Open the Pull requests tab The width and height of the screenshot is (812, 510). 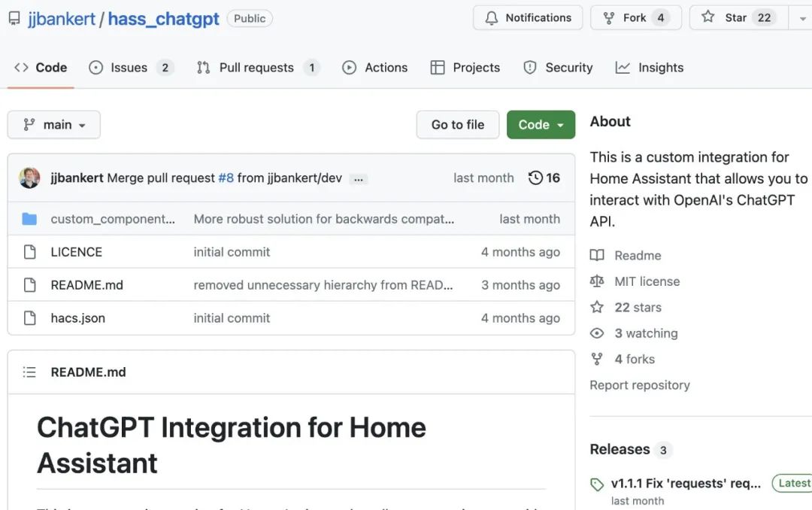257,68
